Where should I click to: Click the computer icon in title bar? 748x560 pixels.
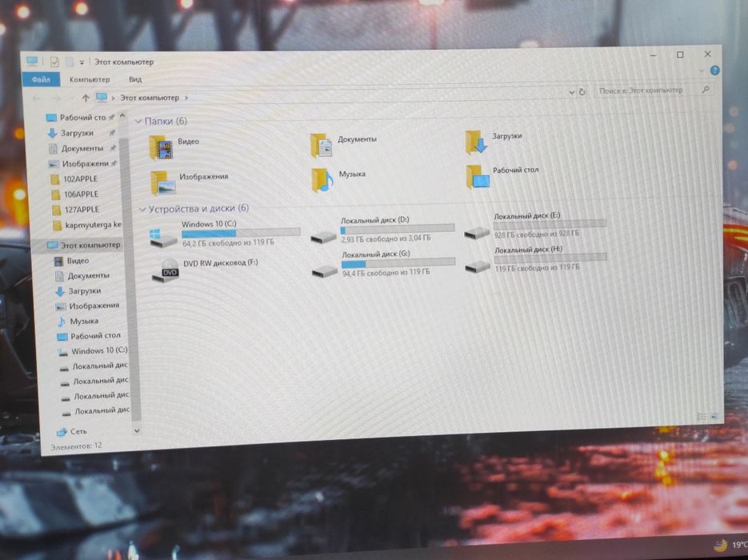point(32,62)
